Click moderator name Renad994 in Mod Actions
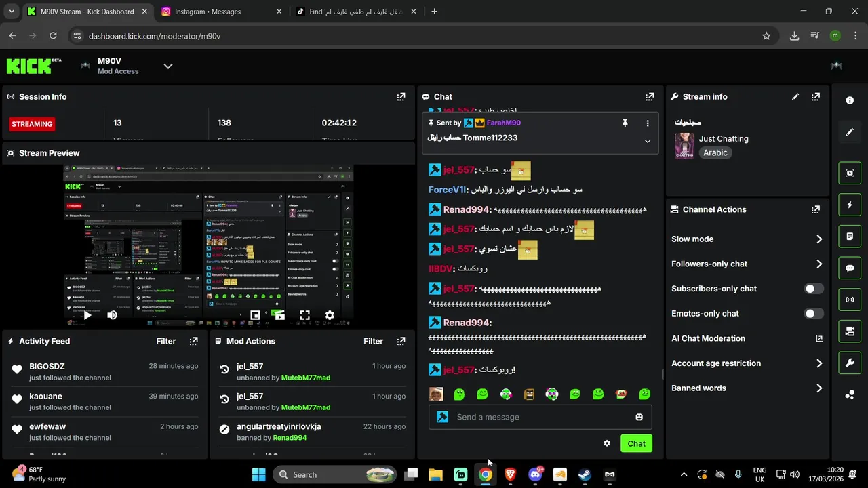This screenshot has width=868, height=488. click(x=290, y=438)
